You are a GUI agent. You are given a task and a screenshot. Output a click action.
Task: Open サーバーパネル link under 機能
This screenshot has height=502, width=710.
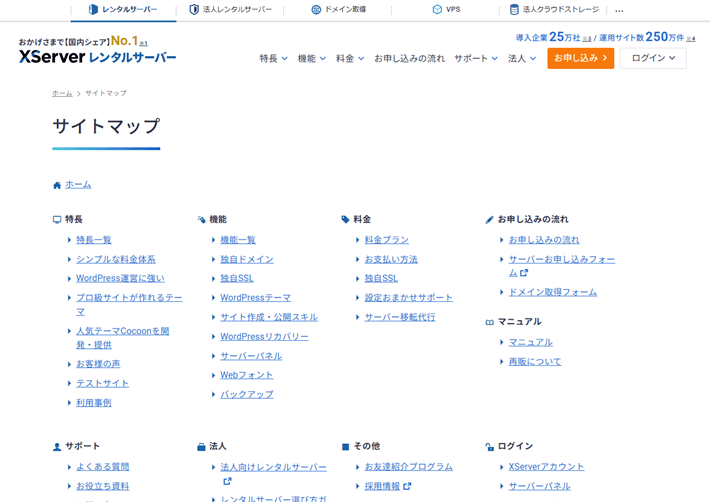[x=251, y=356]
